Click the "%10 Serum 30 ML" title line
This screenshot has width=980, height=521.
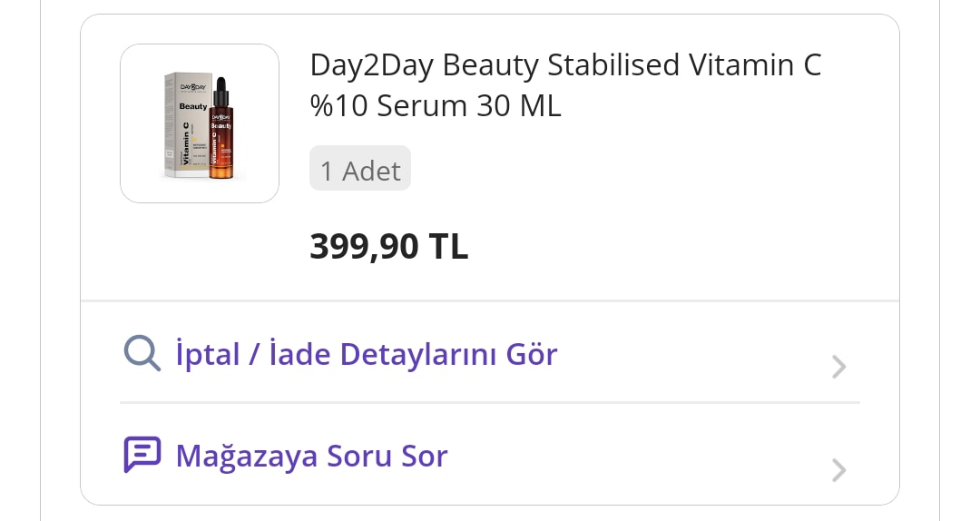[436, 106]
